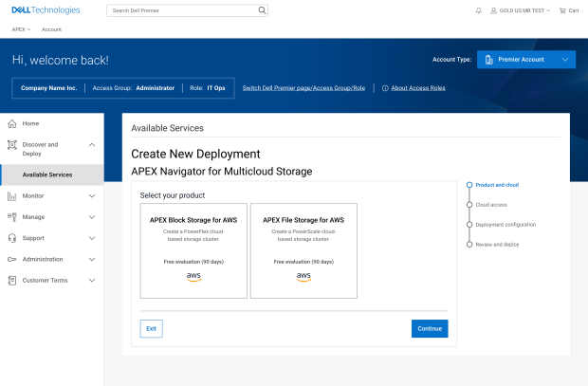Click the Discover and Deploy icon
Screen dimensions: 588x386
pos(12,145)
